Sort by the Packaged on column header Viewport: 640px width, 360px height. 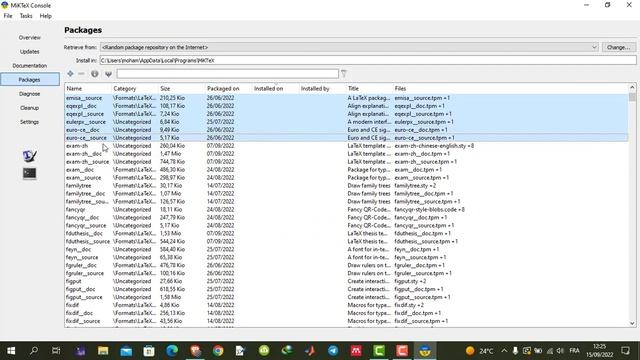pyautogui.click(x=229, y=89)
